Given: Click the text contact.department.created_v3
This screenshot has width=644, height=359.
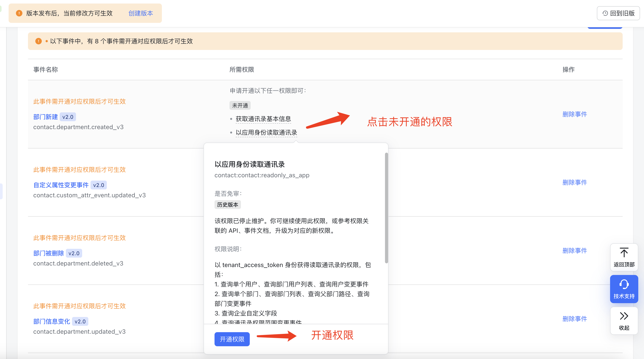Looking at the screenshot, I should point(78,127).
